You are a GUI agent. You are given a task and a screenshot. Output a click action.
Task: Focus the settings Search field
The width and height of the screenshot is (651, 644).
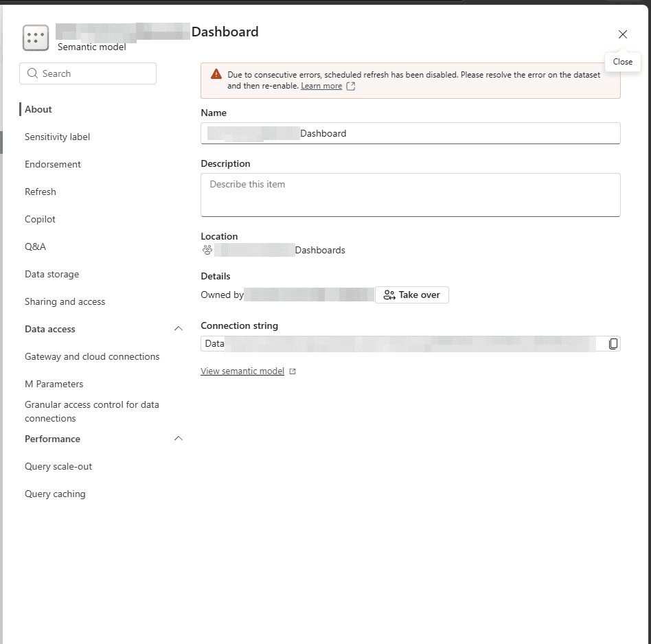pos(88,73)
